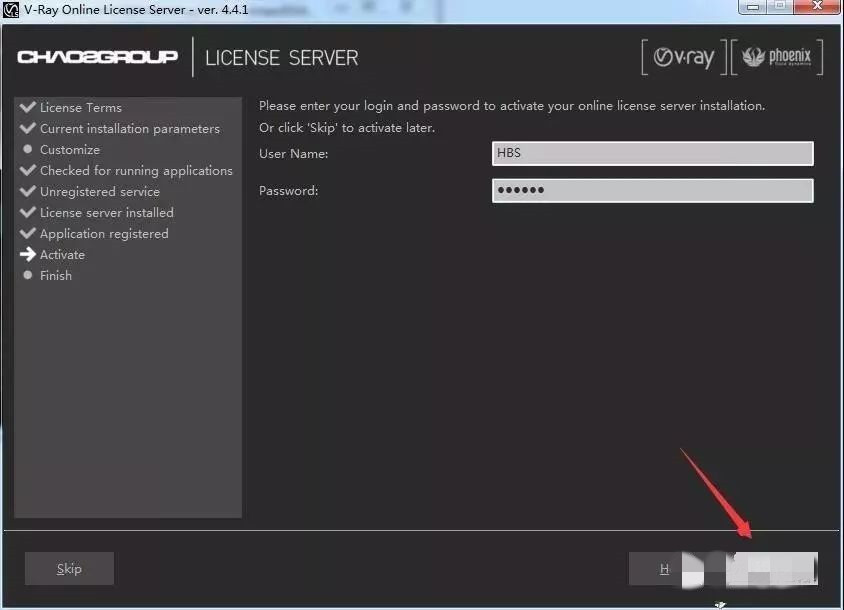Select the Application registered step
844x610 pixels.
(104, 234)
